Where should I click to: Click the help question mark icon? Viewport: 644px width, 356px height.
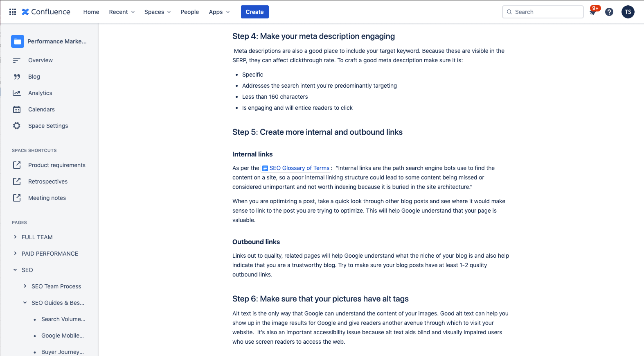pos(609,12)
